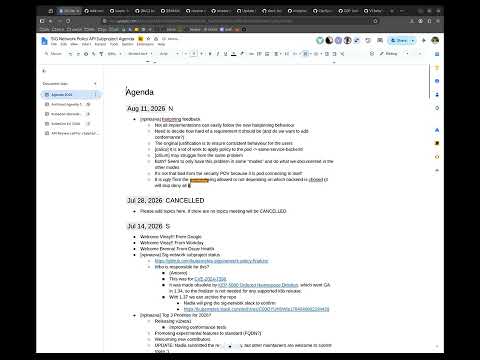The height and width of the screenshot is (360, 480).
Task: Clear formatting from selected text
Action: click(342, 54)
